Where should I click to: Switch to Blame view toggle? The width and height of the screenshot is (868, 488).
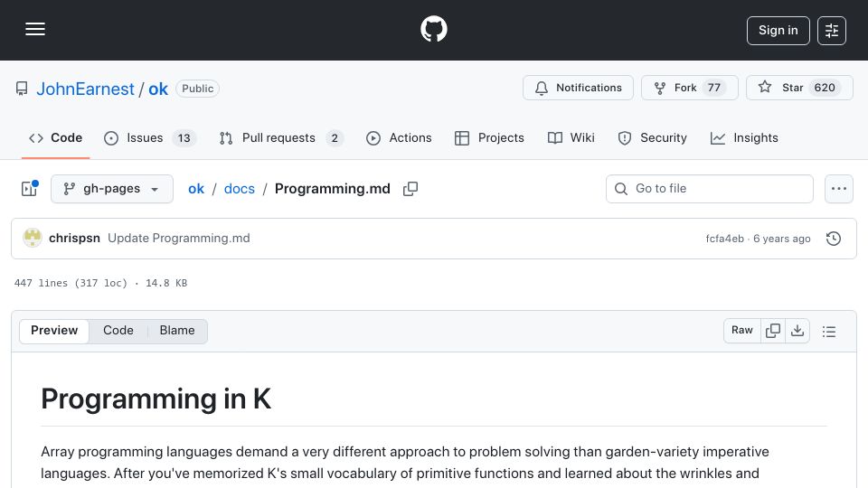pyautogui.click(x=177, y=331)
